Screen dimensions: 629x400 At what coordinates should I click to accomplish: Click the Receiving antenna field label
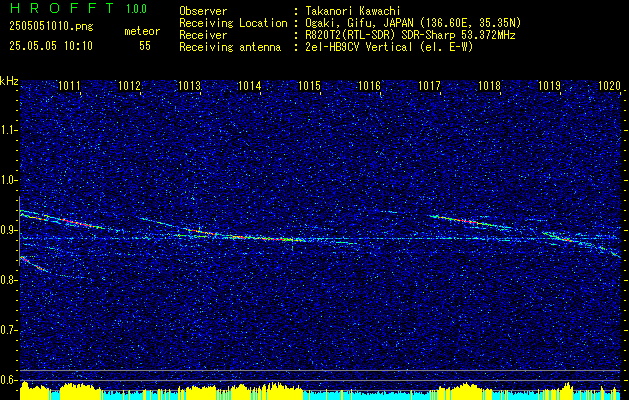pyautogui.click(x=230, y=47)
